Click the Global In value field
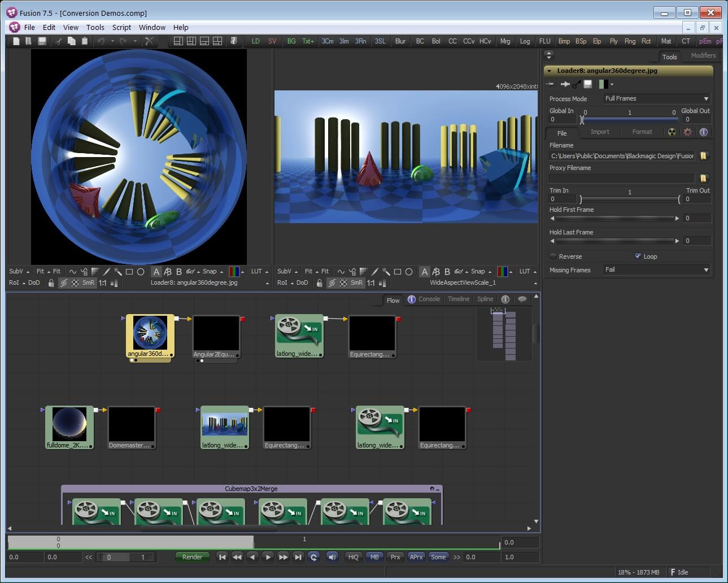Screen dimensions: 728x583 point(563,119)
